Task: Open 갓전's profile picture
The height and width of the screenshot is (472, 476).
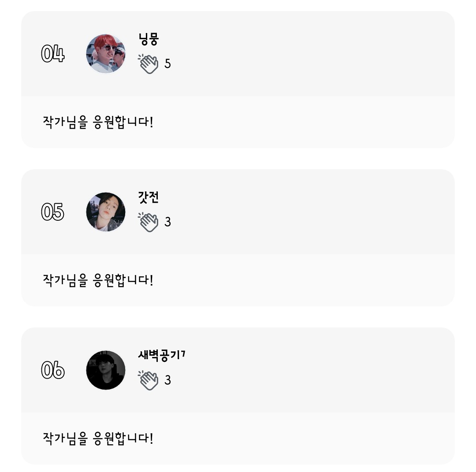Action: tap(106, 212)
